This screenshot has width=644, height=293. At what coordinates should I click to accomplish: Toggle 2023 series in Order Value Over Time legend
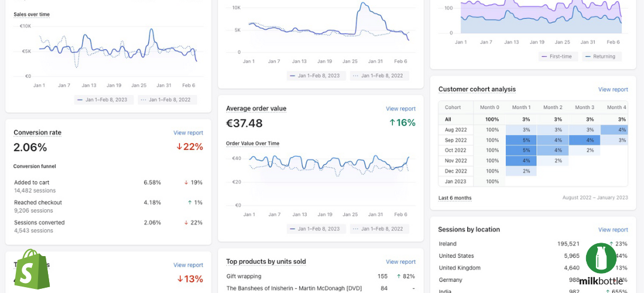[x=314, y=229]
